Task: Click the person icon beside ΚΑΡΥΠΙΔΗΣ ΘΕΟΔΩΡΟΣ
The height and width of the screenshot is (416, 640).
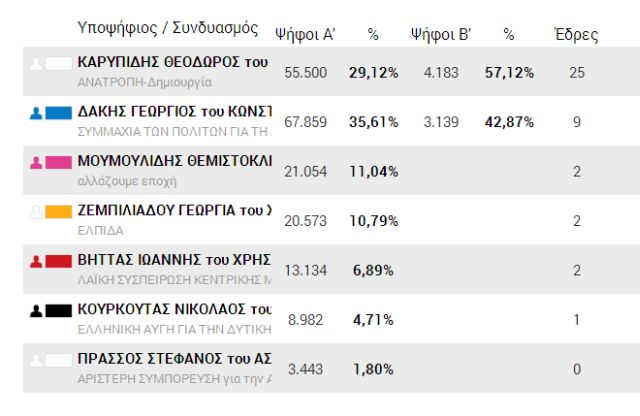Action: click(37, 64)
